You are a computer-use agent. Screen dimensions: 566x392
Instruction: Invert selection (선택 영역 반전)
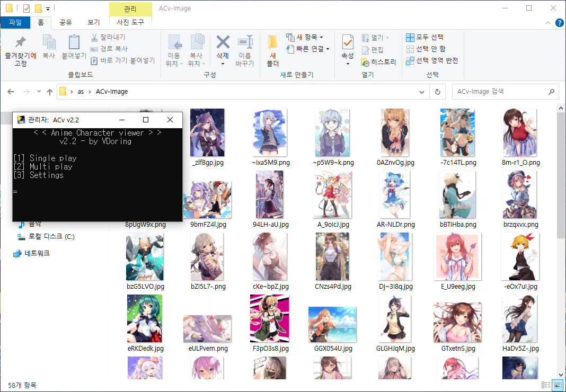coord(432,60)
